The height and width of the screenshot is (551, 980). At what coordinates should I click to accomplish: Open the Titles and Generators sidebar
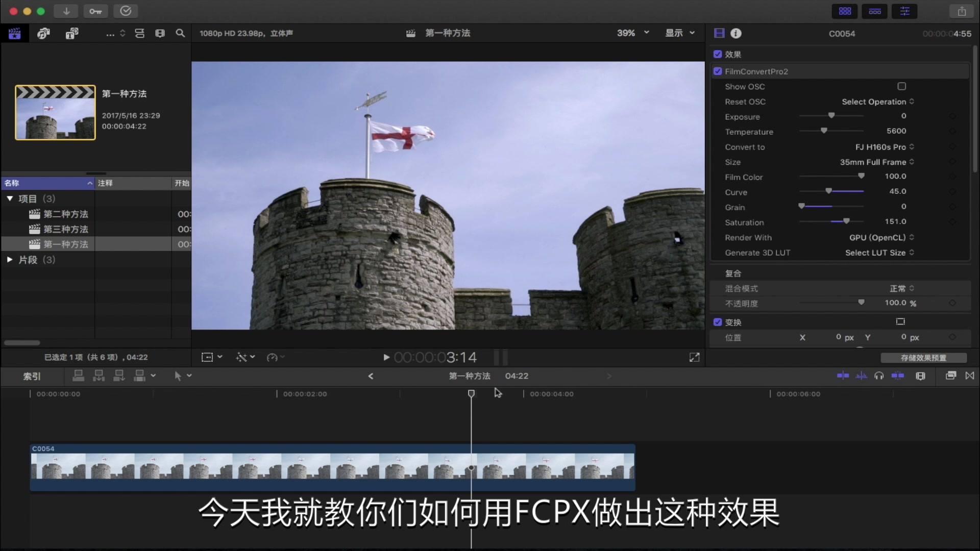[x=71, y=33]
